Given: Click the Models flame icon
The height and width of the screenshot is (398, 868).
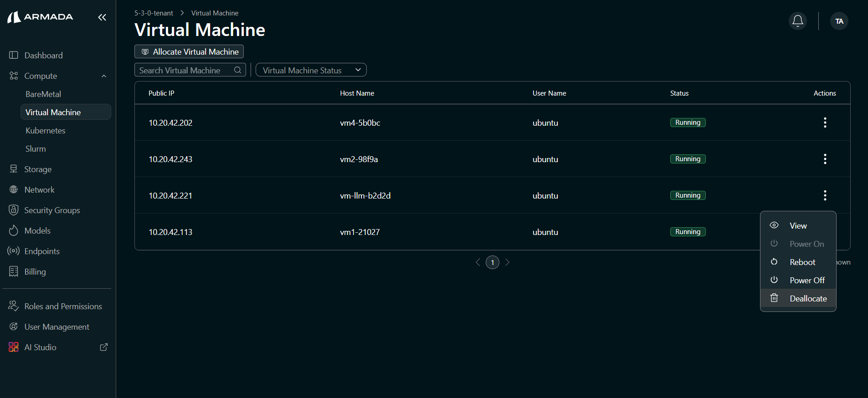Looking at the screenshot, I should tap(14, 230).
